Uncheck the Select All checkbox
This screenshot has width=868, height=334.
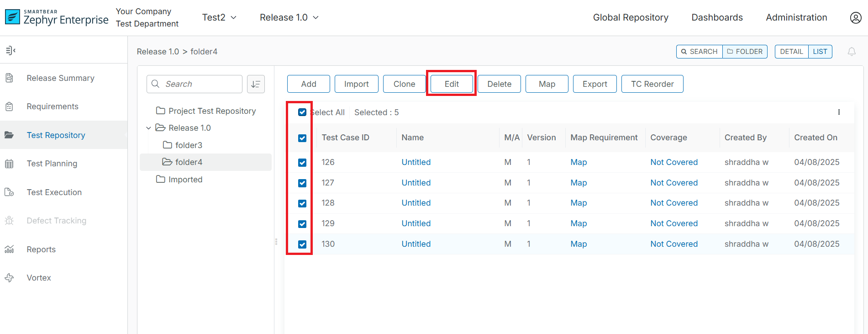[302, 112]
